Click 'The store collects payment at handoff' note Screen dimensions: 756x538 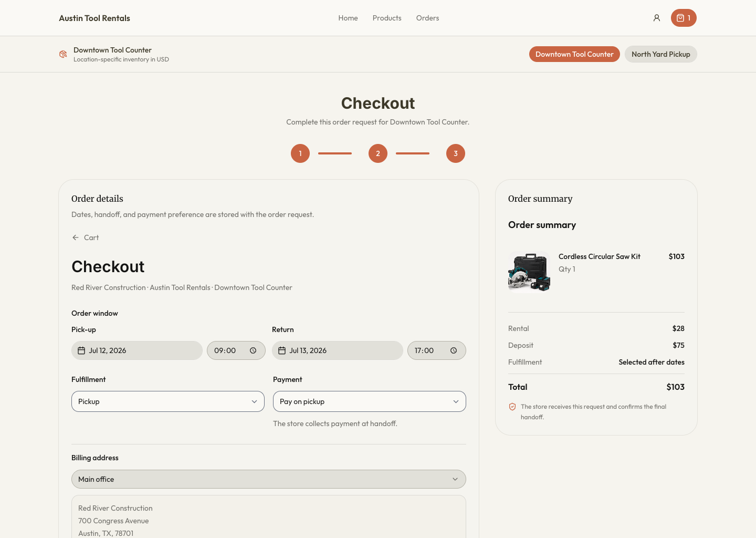pyautogui.click(x=335, y=423)
